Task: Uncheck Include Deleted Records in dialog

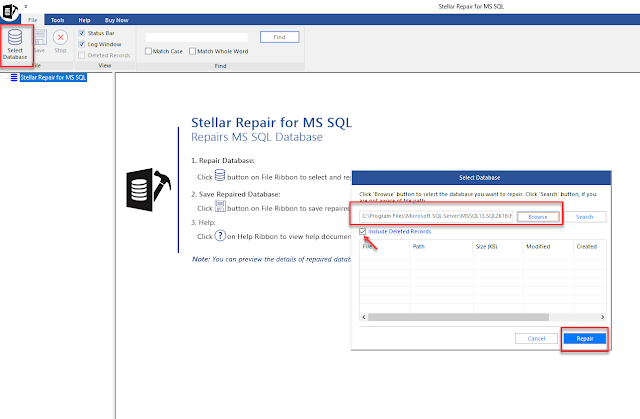Action: 362,231
